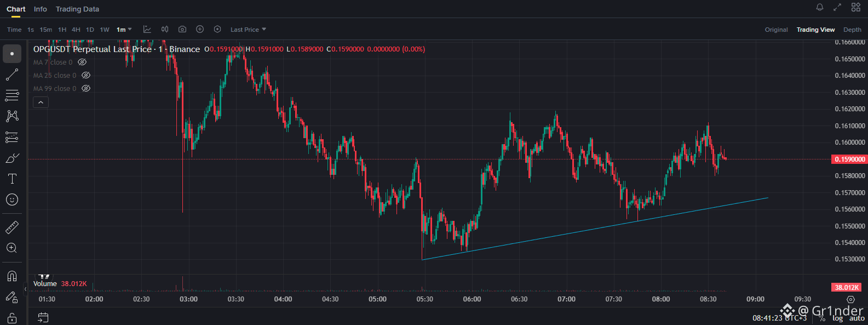Viewport: 868px width, 325px height.
Task: Toggle auto scale mode
Action: [857, 318]
